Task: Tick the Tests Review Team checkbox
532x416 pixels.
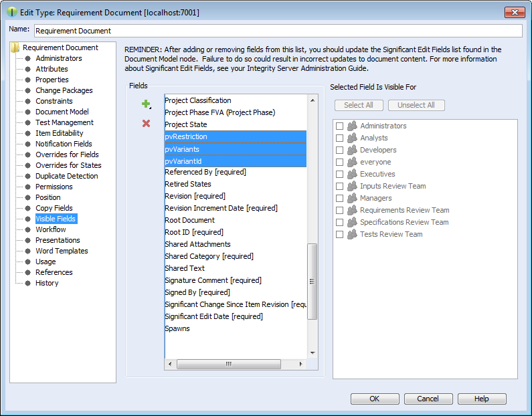Action: 340,234
